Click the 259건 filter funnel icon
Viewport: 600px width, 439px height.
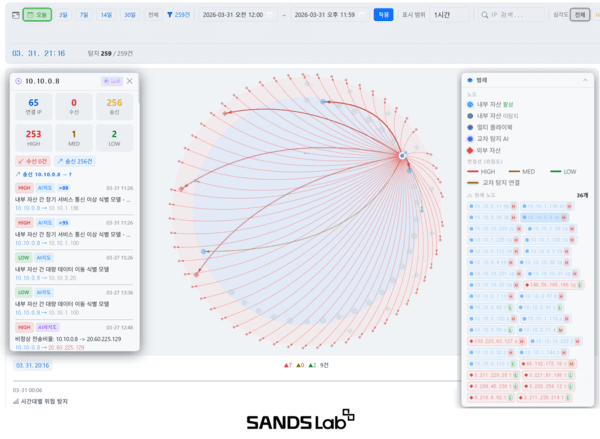click(170, 15)
